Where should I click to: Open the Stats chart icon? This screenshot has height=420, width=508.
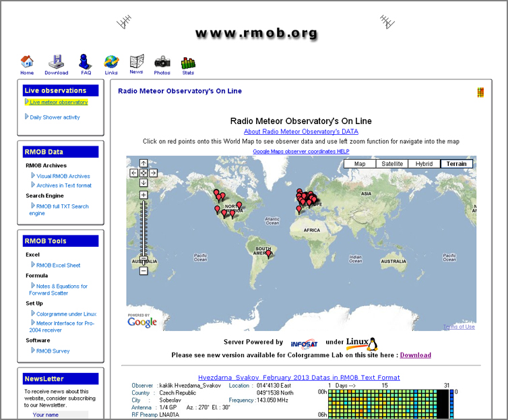188,63
